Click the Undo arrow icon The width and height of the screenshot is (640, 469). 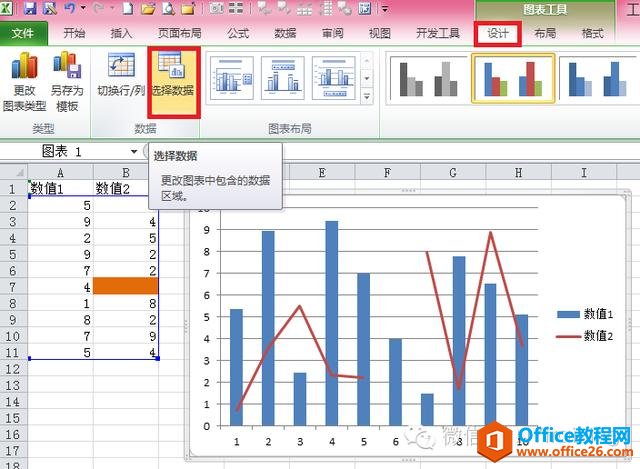70,8
